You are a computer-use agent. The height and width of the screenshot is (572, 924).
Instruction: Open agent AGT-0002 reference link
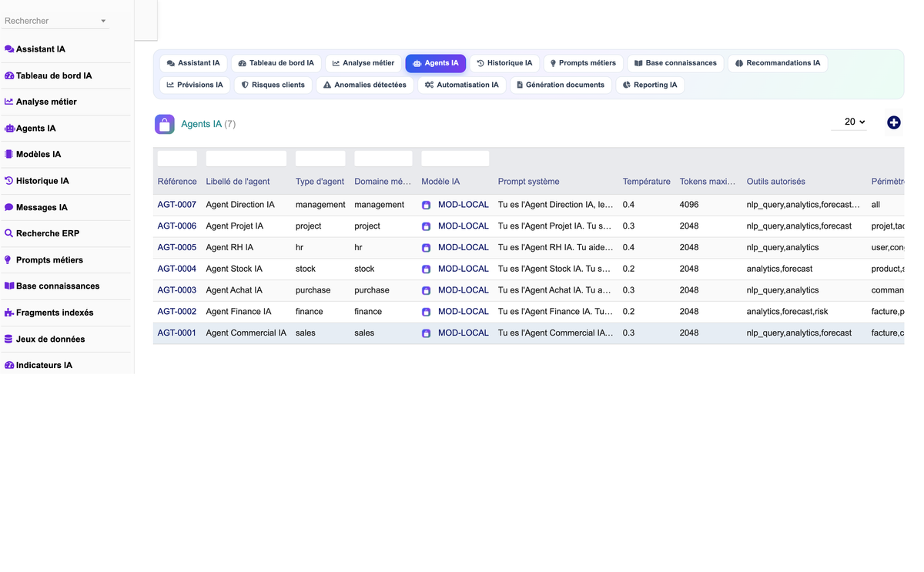tap(177, 312)
